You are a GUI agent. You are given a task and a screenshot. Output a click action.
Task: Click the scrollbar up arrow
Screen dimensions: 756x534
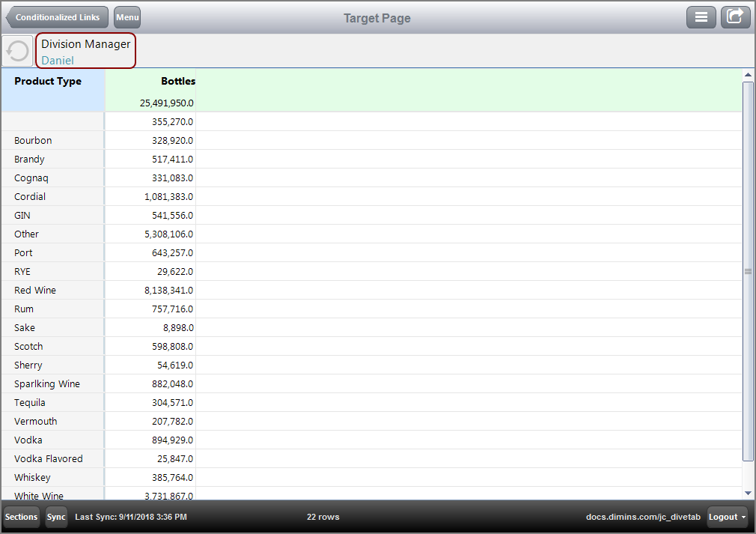click(x=748, y=75)
